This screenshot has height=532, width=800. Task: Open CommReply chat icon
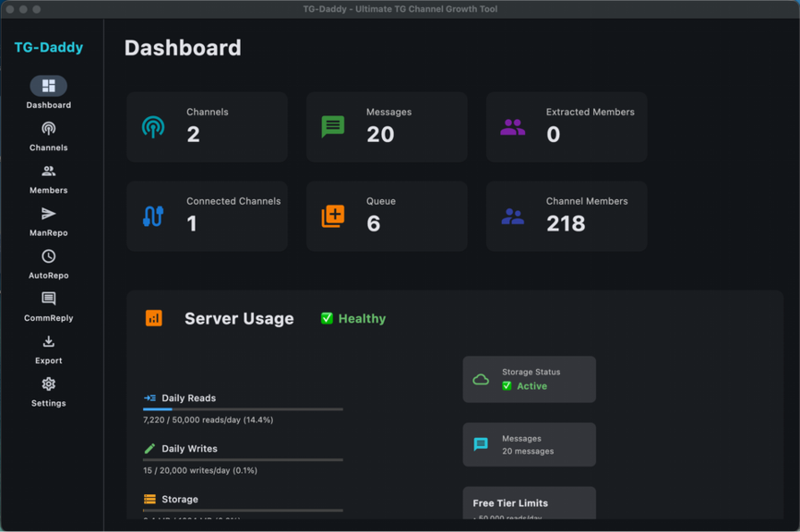point(48,299)
